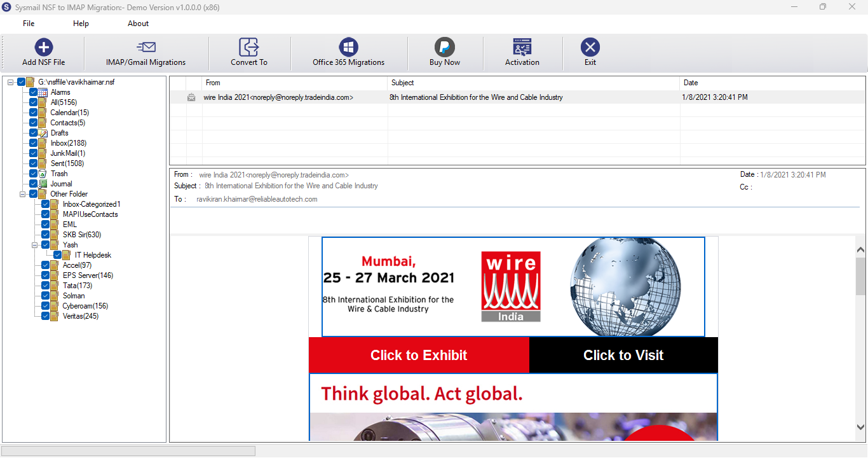Click the folder icon beside Tata(173)
The width and height of the screenshot is (868, 458).
coord(55,286)
